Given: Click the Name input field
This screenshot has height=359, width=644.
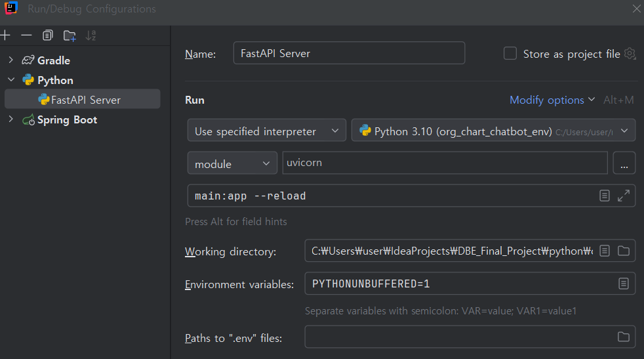Looking at the screenshot, I should tap(349, 53).
